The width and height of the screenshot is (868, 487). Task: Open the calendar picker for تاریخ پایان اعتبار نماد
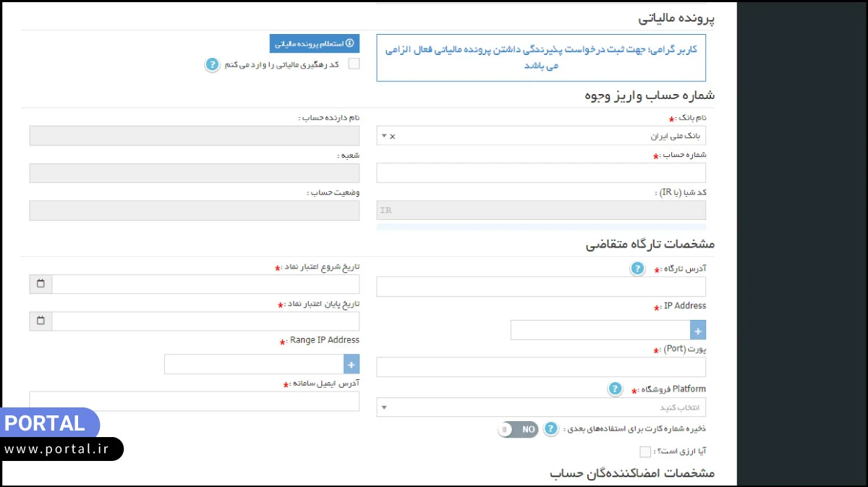pyautogui.click(x=40, y=321)
